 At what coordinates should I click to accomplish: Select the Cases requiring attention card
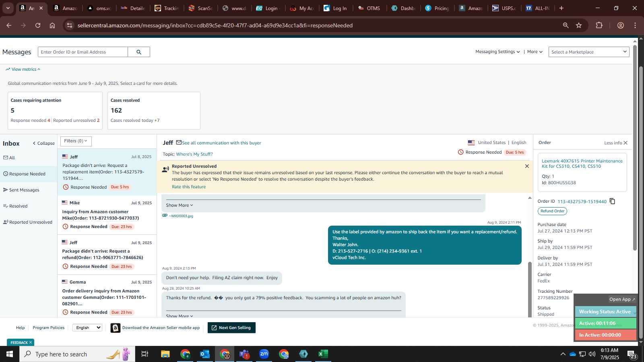click(x=55, y=111)
